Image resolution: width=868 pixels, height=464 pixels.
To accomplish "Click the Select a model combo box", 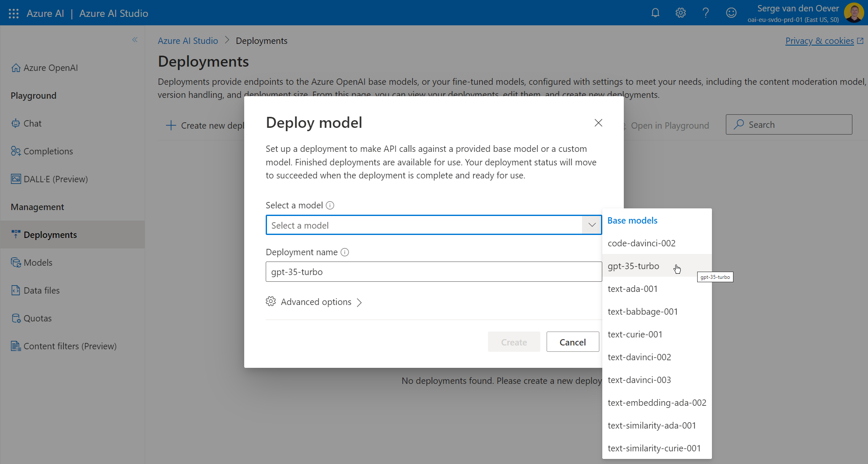I will point(434,225).
